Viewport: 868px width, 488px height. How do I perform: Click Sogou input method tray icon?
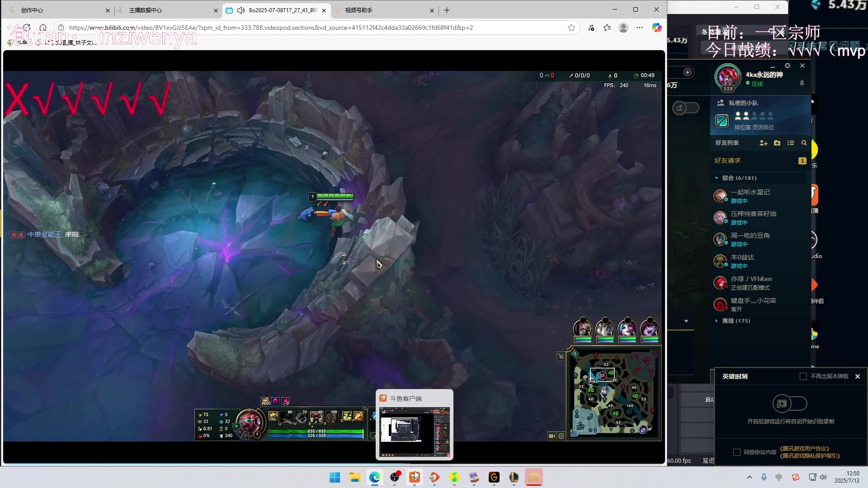coord(796,477)
